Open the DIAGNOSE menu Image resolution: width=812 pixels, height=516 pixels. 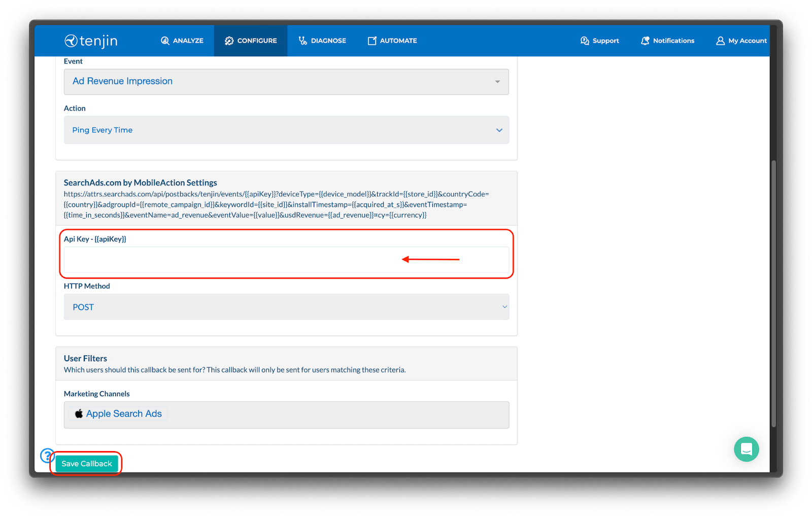(x=322, y=41)
